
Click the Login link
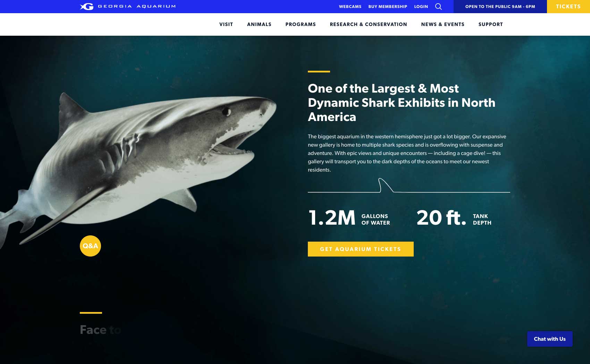tap(421, 7)
